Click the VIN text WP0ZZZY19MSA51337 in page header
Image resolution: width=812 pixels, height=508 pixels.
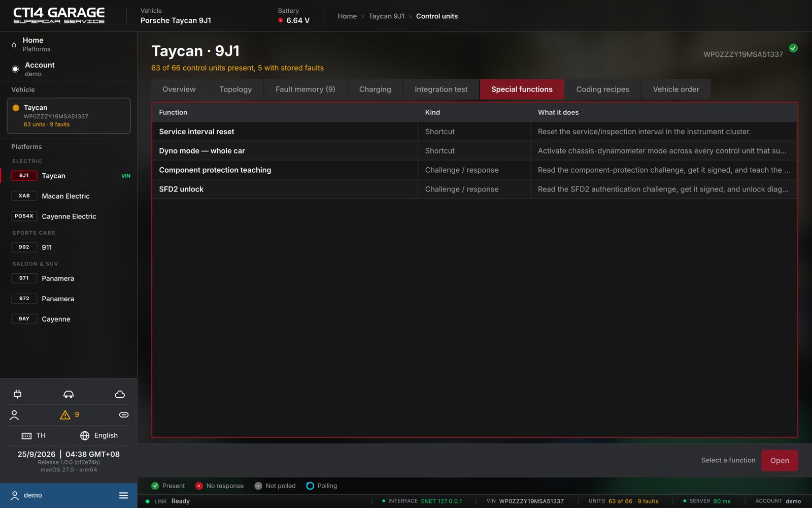pyautogui.click(x=743, y=54)
